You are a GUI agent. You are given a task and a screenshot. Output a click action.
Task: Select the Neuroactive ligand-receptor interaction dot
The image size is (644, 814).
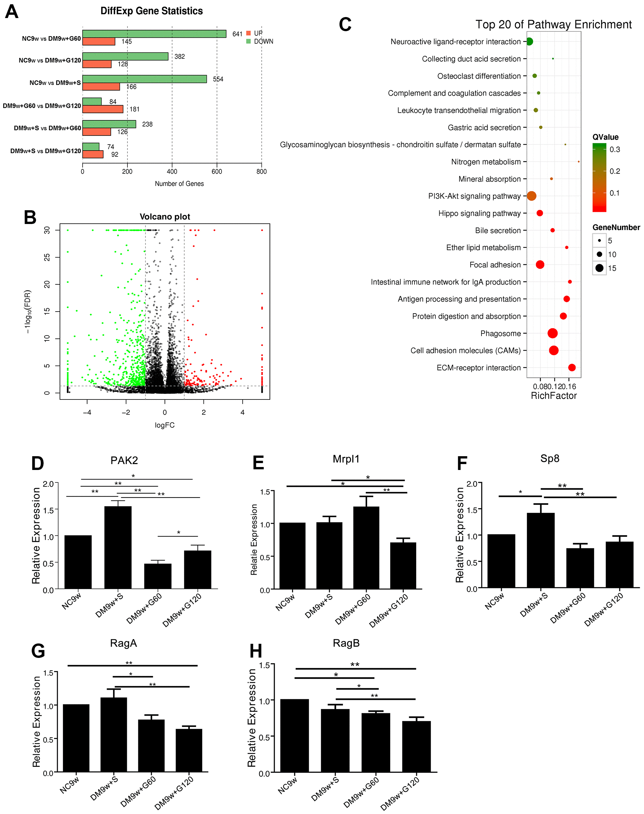pyautogui.click(x=525, y=40)
